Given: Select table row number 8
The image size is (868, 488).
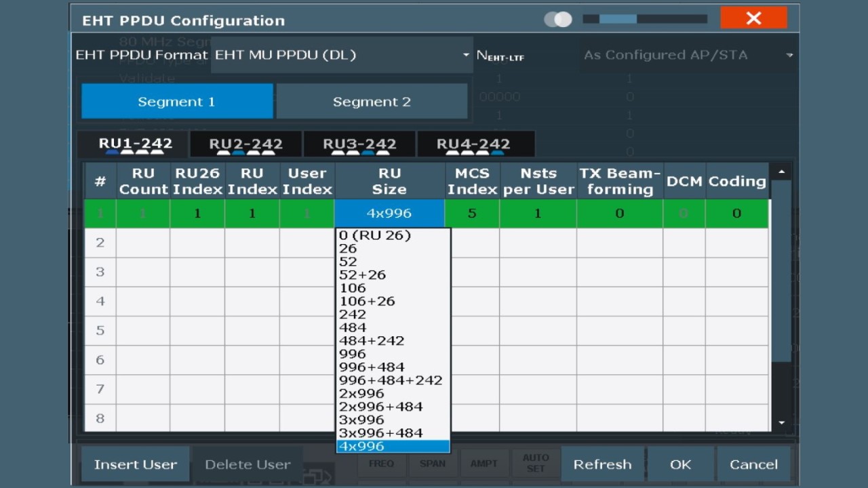Looking at the screenshot, I should click(100, 418).
